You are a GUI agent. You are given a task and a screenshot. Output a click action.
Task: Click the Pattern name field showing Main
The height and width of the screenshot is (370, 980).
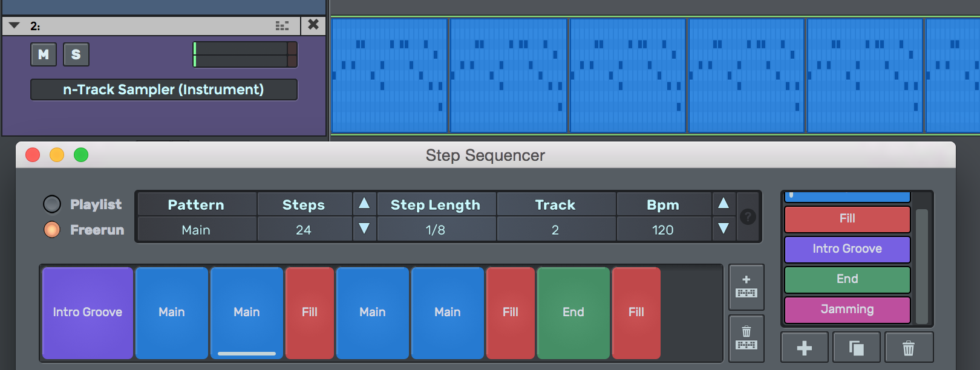(x=196, y=230)
